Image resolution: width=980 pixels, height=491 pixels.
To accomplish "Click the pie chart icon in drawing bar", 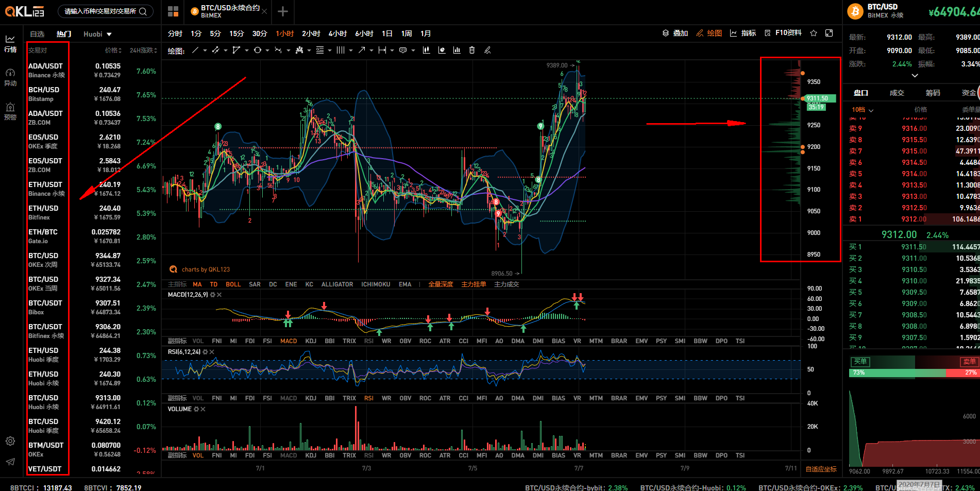I will pos(442,50).
